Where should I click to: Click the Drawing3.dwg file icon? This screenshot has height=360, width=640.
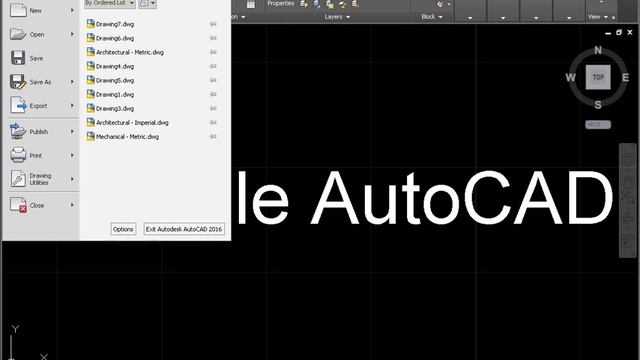pos(91,108)
